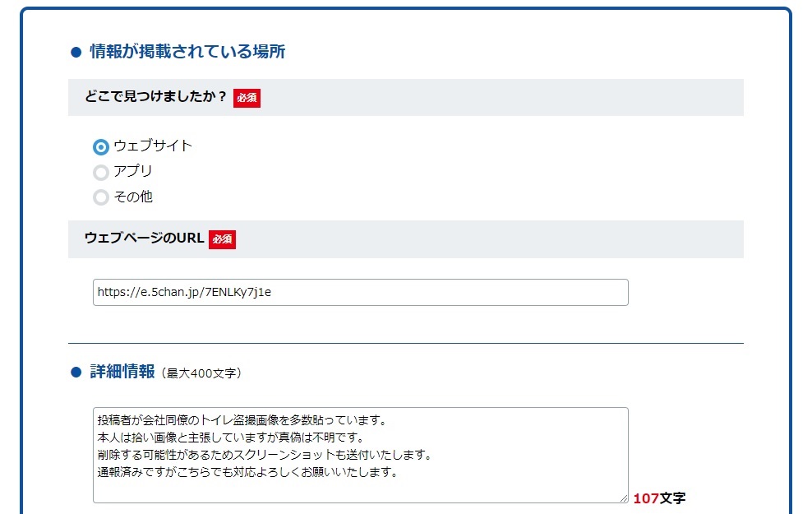Click the その他 option label text
Viewport: 812px width, 514px height.
(x=133, y=197)
